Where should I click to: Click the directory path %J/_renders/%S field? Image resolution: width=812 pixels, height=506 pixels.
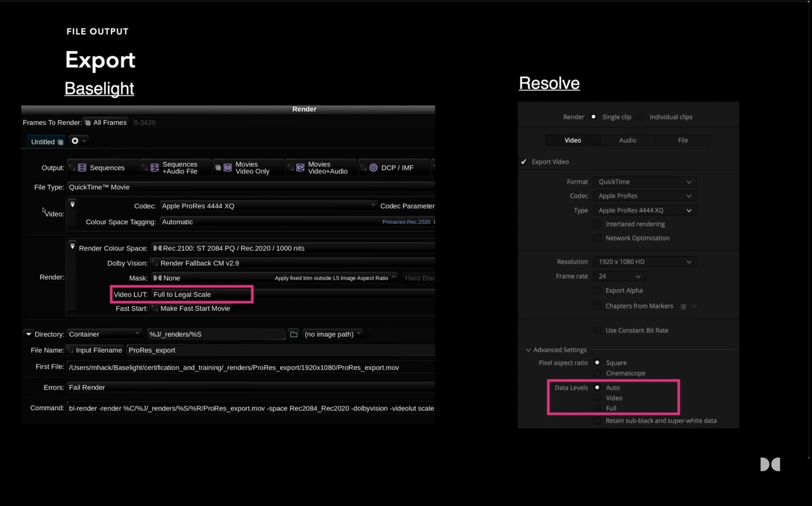coord(216,334)
